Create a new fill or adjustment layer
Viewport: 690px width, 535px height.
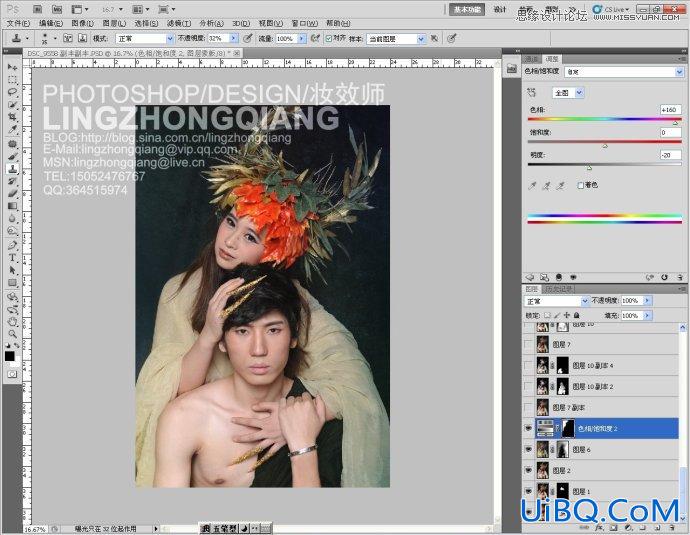628,527
